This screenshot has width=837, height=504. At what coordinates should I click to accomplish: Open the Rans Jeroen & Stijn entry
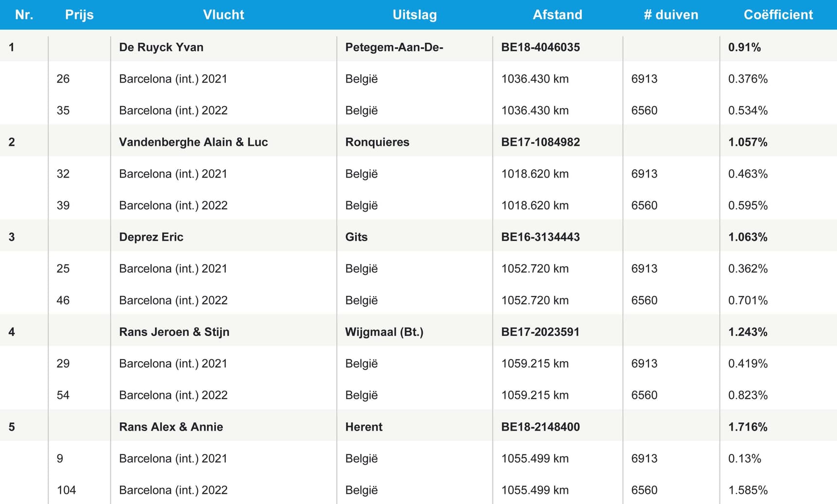click(174, 332)
